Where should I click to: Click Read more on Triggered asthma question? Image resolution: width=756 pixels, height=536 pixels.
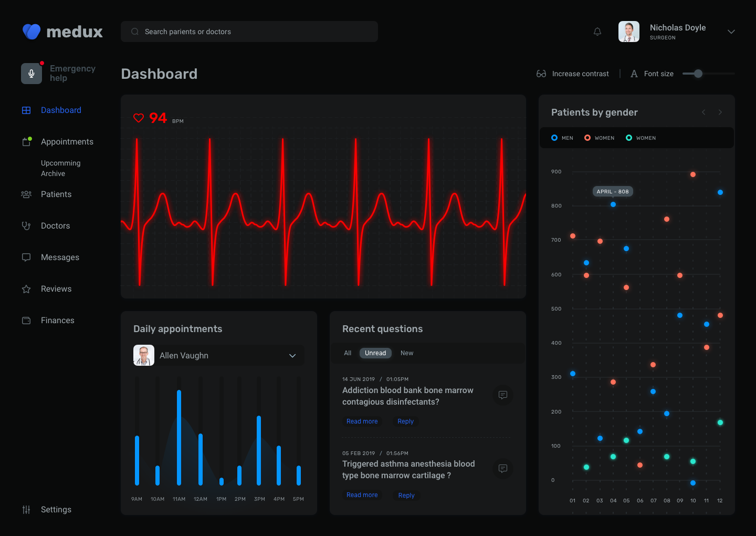(362, 495)
